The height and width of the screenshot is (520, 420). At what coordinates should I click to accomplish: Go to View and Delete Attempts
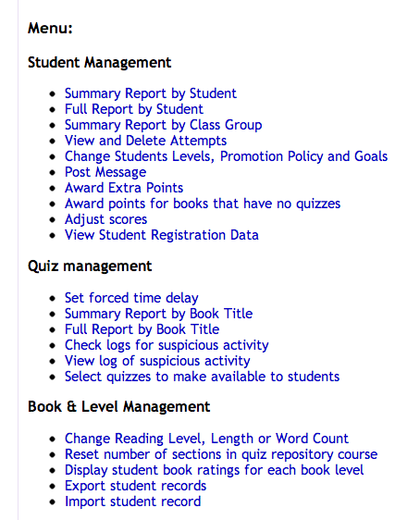(x=145, y=141)
